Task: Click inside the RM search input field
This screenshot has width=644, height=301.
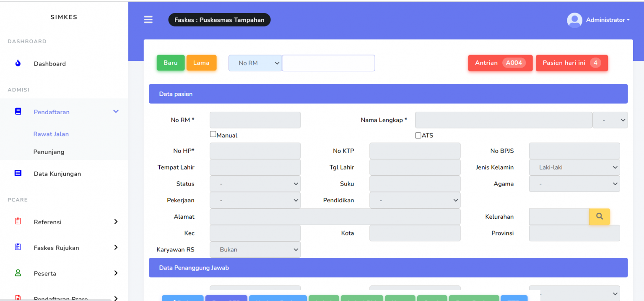Action: click(x=328, y=63)
